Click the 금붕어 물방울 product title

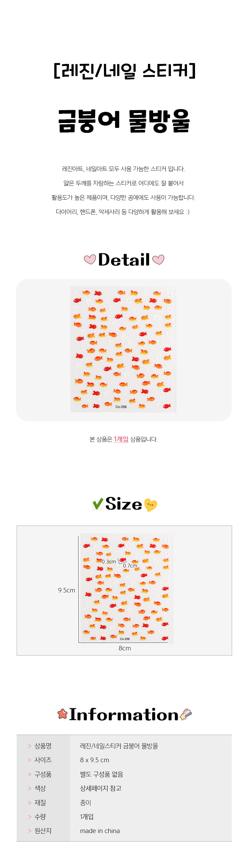click(x=124, y=121)
